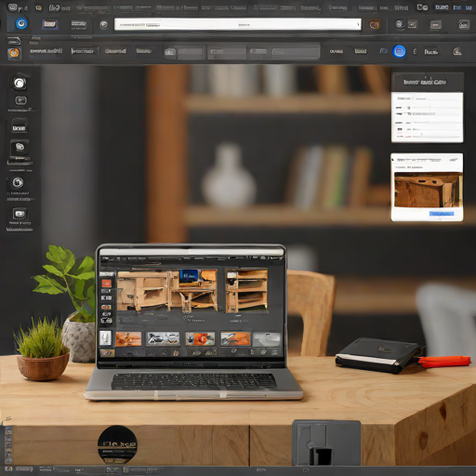The width and height of the screenshot is (476, 476).
Task: Click the black circular badge on the table edge
Action: tap(117, 444)
